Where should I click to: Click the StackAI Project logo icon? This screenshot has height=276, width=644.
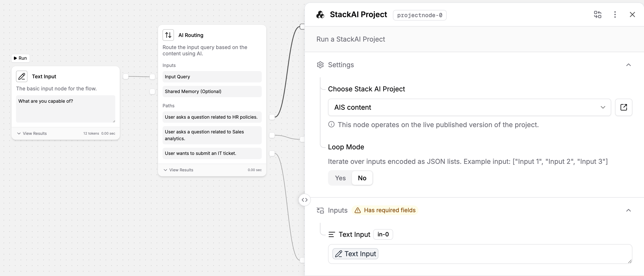click(320, 15)
